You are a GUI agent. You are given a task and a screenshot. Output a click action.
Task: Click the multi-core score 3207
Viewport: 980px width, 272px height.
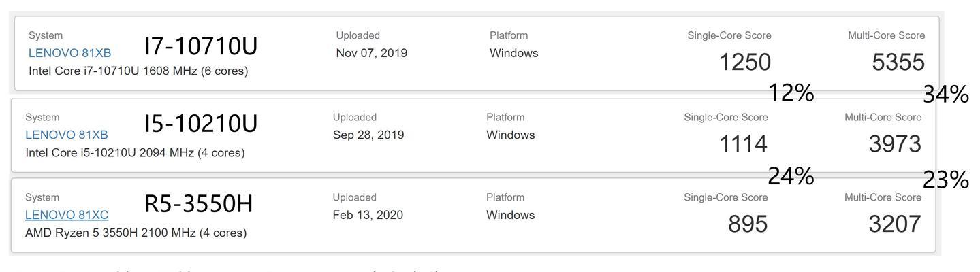coord(895,224)
